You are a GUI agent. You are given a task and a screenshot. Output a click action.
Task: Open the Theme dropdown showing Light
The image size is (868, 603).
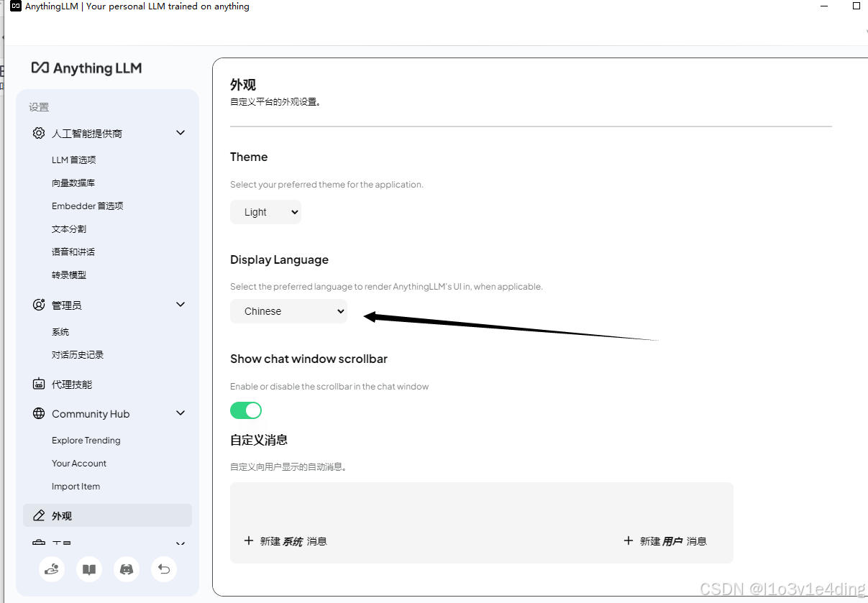click(265, 212)
